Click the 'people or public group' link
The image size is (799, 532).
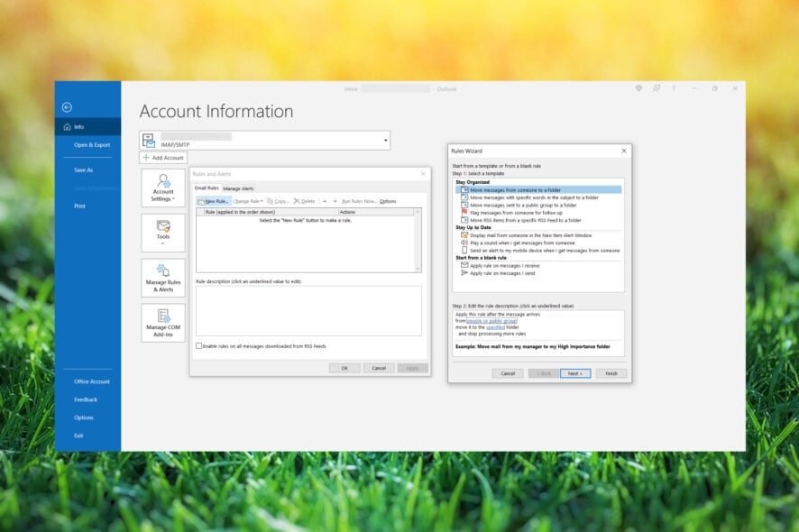coord(491,321)
